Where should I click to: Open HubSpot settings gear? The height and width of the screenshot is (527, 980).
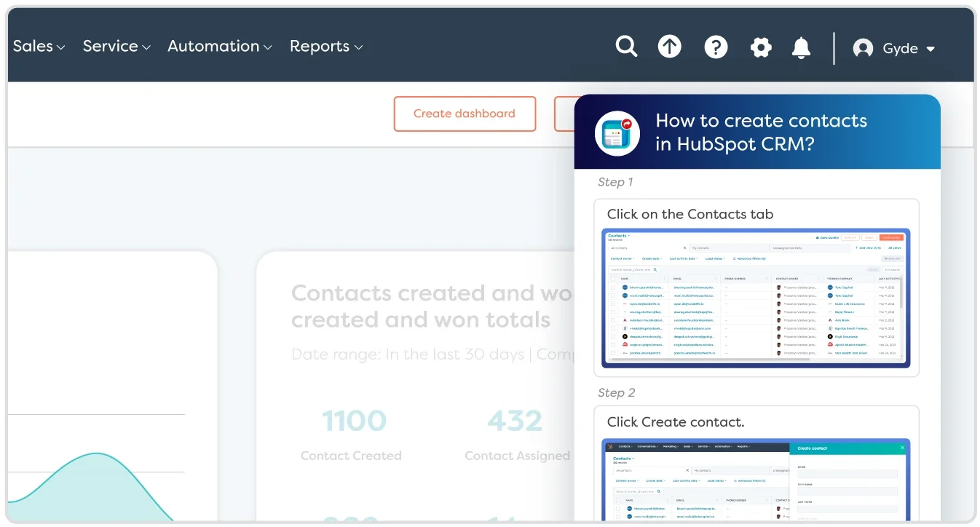pos(761,46)
